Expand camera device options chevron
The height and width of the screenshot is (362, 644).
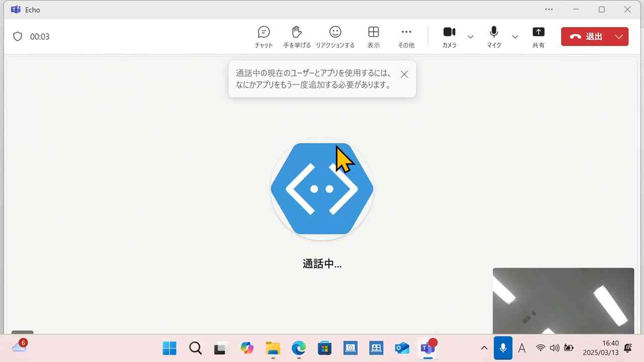470,36
